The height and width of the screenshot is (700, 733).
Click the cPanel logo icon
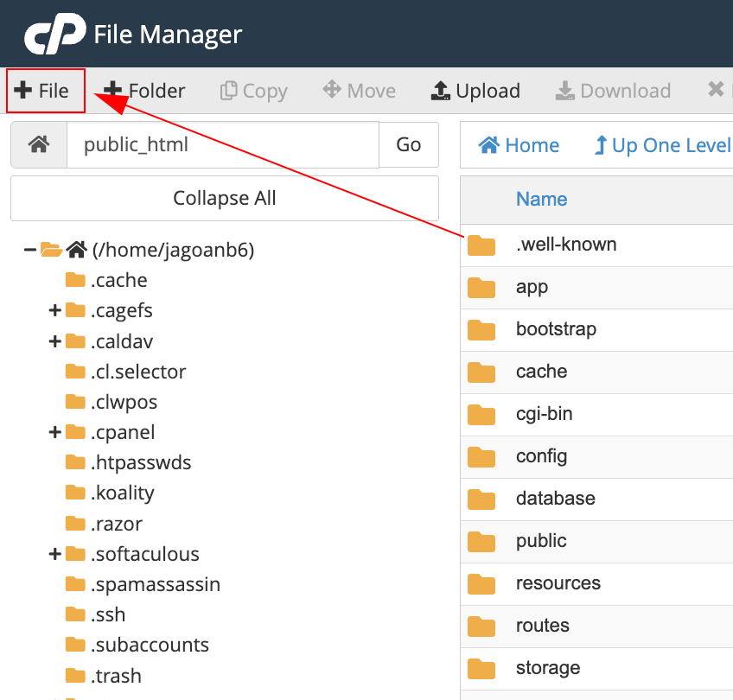pyautogui.click(x=55, y=34)
